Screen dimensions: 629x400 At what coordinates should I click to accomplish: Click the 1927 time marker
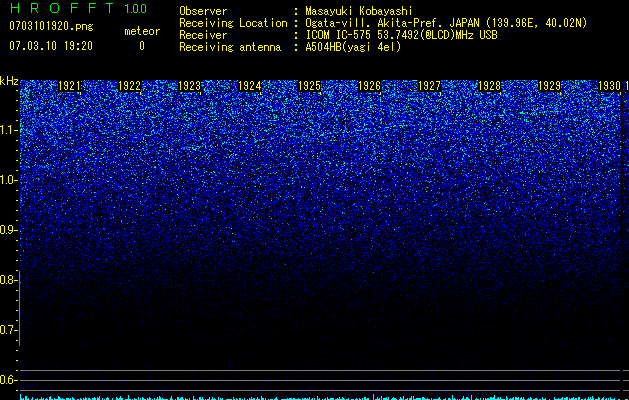(430, 86)
